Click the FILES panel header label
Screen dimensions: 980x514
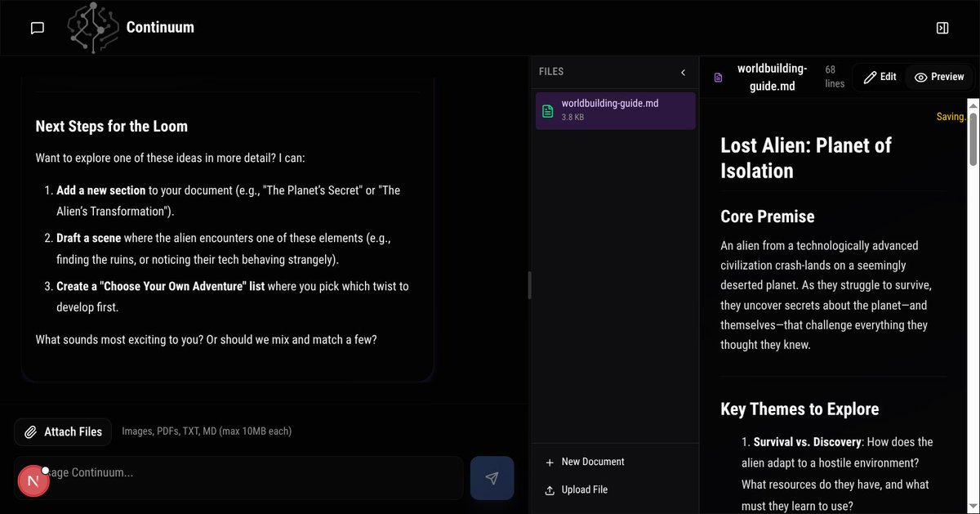pos(551,72)
